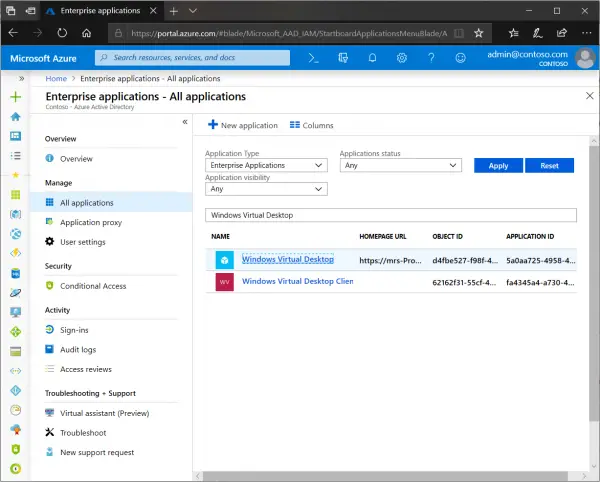Open Cloud Shell from the top bar
600x482 pixels.
click(313, 58)
